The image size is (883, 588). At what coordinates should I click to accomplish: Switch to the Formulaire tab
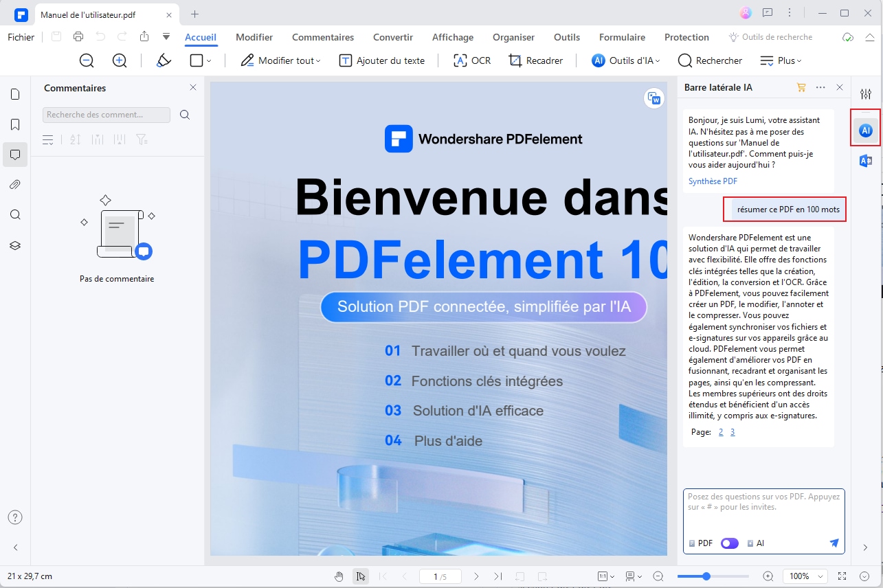pyautogui.click(x=622, y=37)
